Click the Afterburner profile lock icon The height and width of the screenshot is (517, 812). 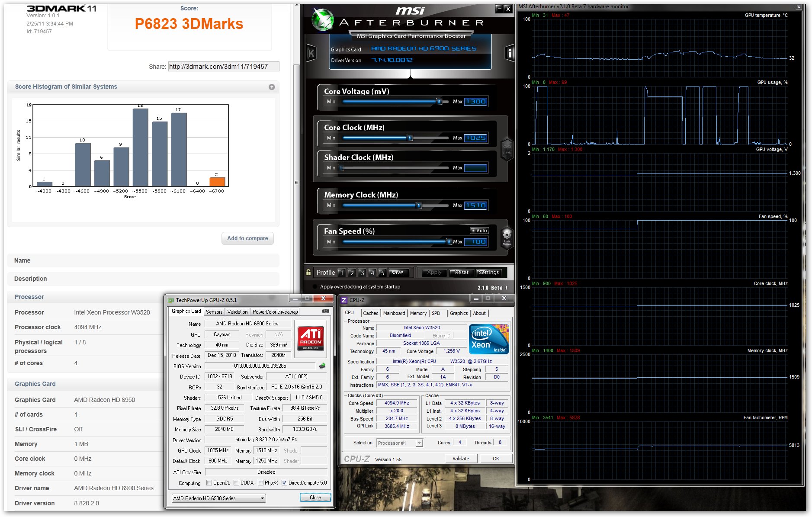pos(308,272)
